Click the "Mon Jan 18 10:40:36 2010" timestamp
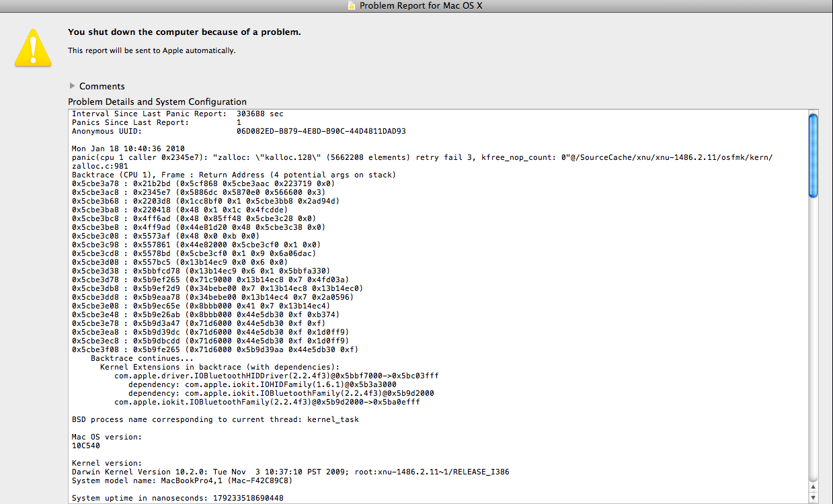833x504 pixels. tap(128, 149)
